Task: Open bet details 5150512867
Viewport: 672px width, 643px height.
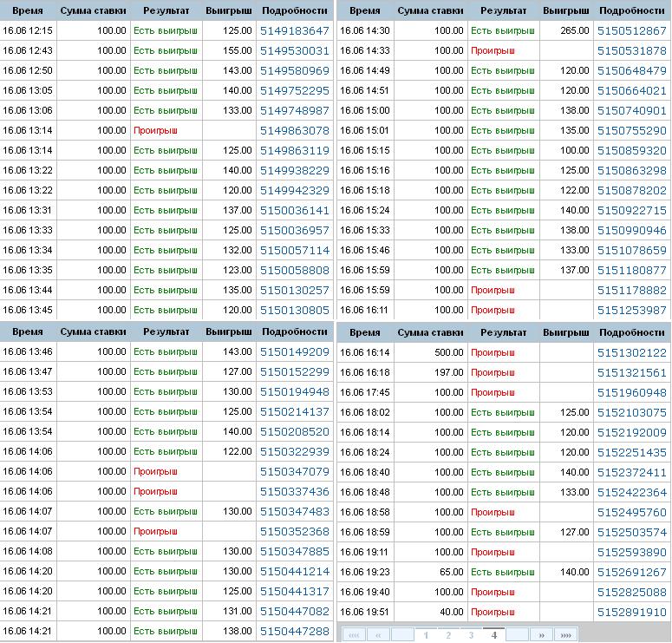Action: coord(632,31)
